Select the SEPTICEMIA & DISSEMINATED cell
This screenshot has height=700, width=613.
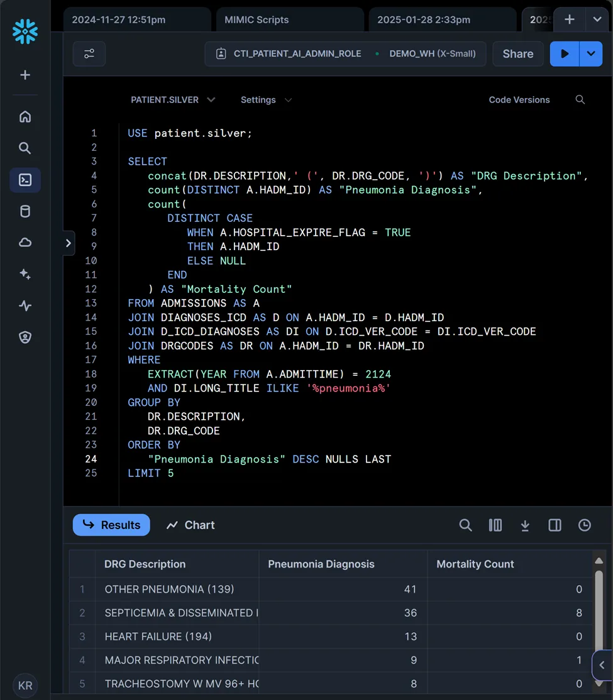coord(177,613)
